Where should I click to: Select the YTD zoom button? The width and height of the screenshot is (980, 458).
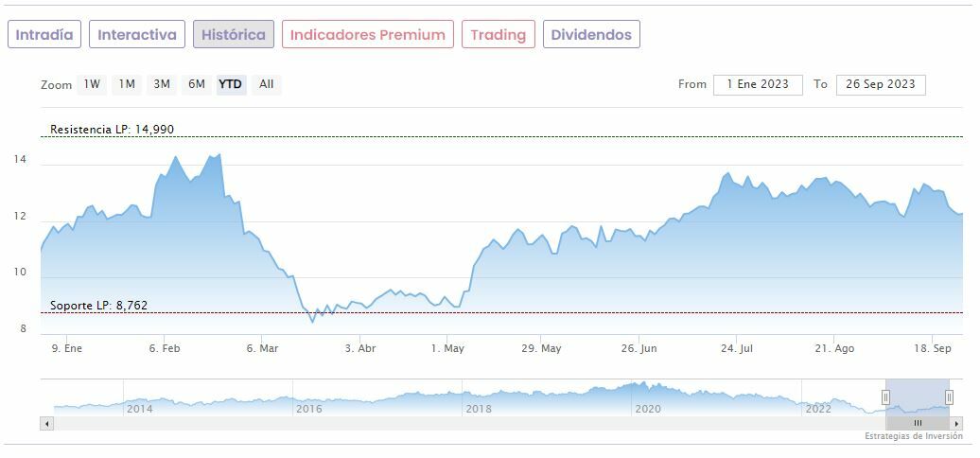pos(231,84)
